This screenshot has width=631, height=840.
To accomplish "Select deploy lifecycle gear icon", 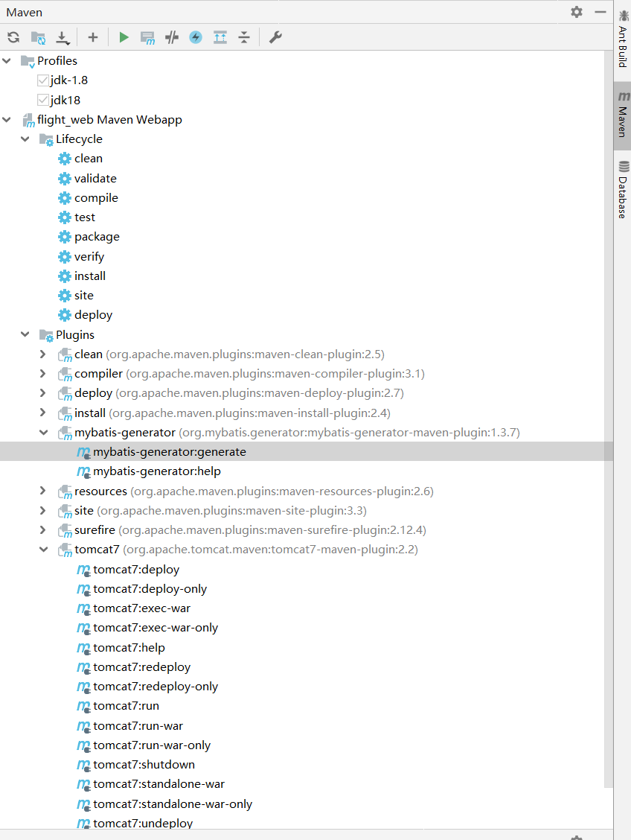I will [65, 315].
